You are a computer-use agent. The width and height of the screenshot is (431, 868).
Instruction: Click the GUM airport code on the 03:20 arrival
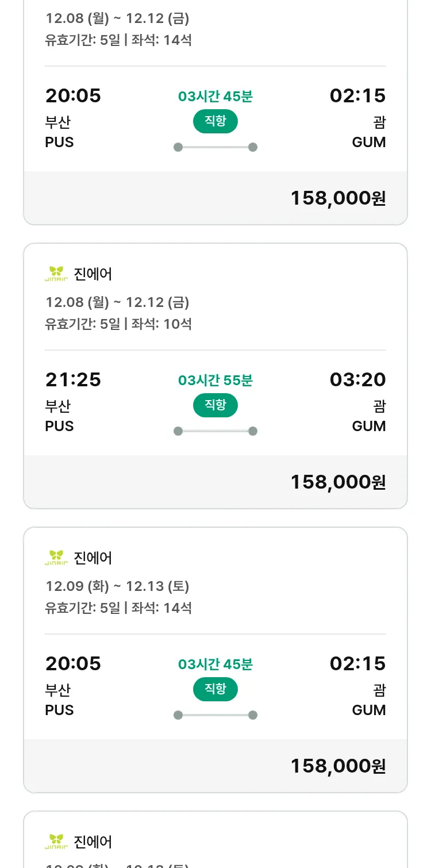pyautogui.click(x=369, y=426)
